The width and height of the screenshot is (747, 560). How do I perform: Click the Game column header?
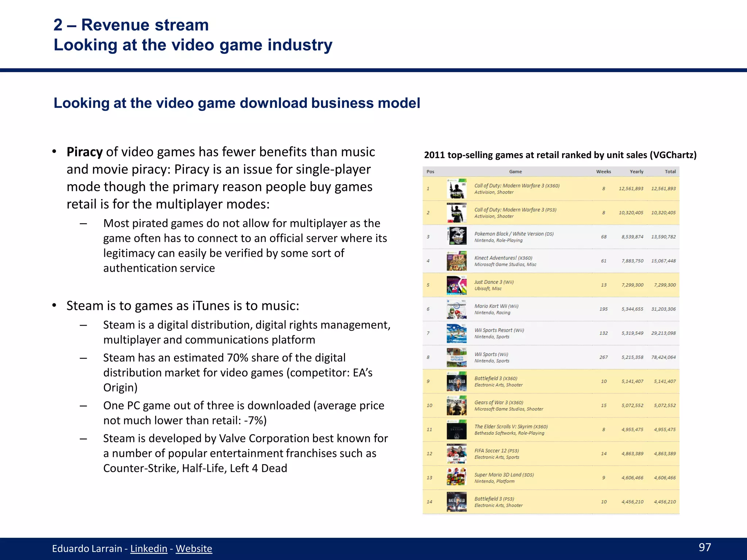[x=515, y=171]
